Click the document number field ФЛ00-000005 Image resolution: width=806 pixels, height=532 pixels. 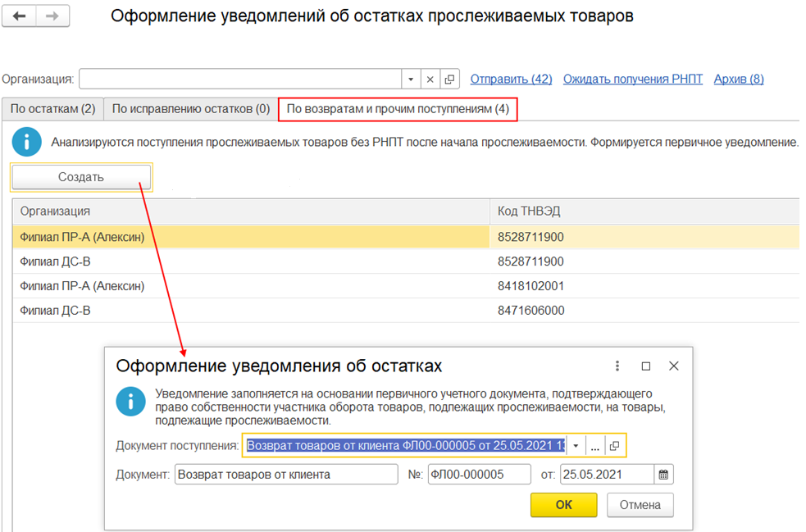click(479, 475)
